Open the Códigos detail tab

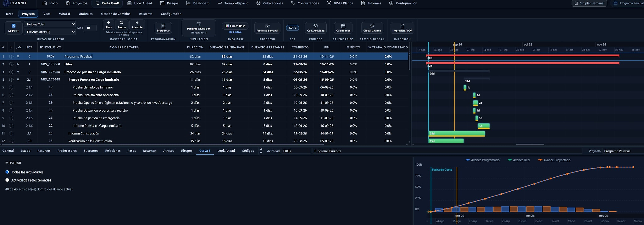click(248, 151)
